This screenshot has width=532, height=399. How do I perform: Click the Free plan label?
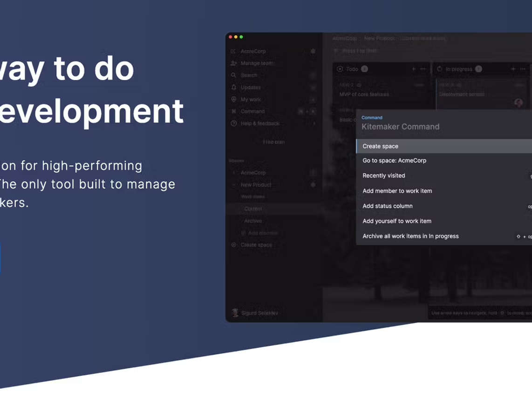[x=274, y=142]
